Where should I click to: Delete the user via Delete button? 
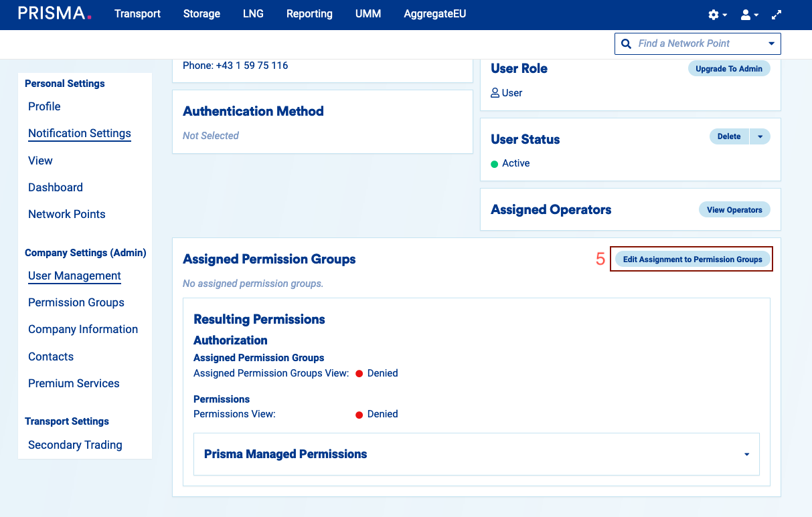point(728,136)
